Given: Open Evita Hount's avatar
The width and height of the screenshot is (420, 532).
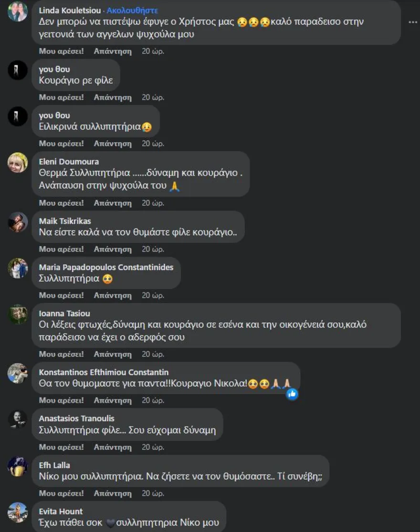Looking at the screenshot, I should (x=18, y=512).
